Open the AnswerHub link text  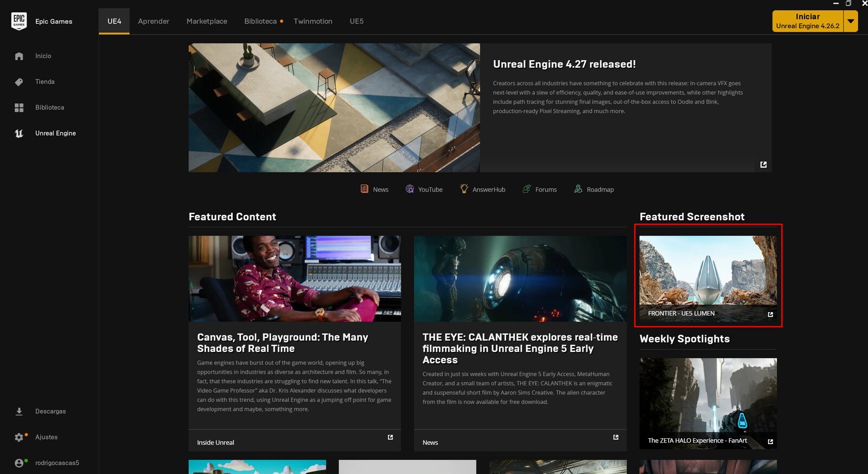pyautogui.click(x=489, y=189)
